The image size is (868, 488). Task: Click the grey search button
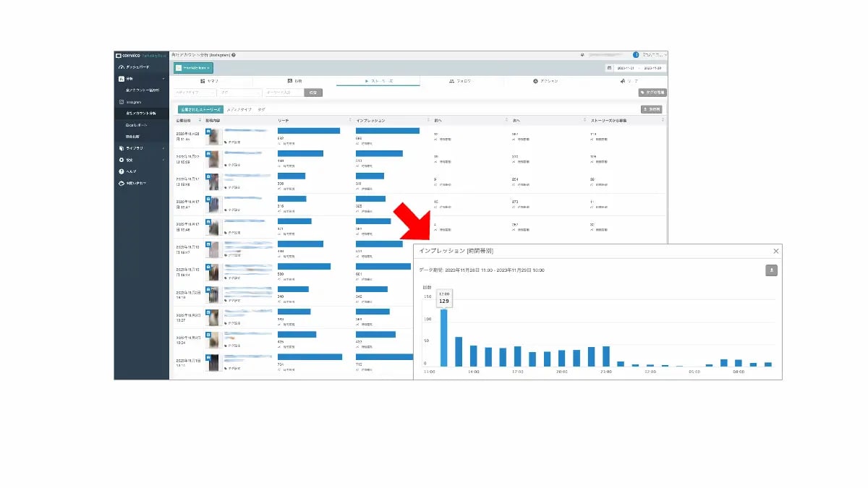click(x=313, y=93)
